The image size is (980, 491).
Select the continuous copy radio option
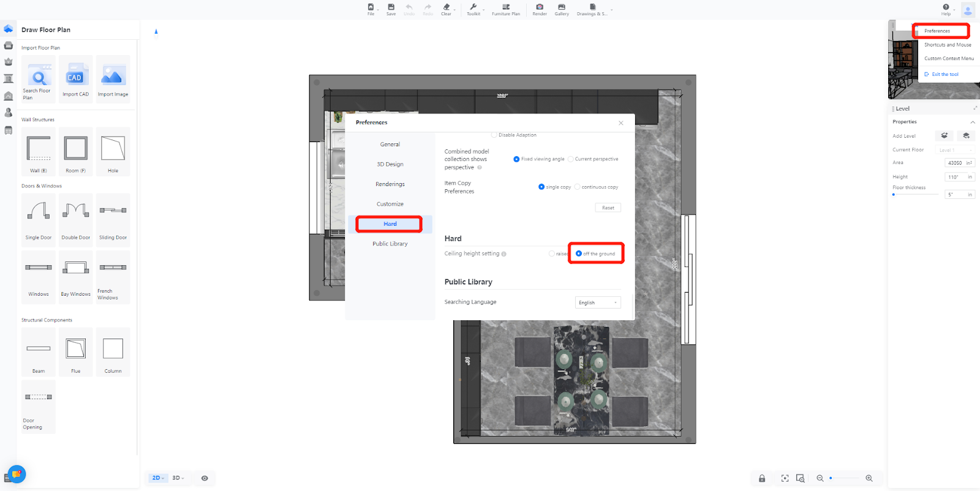coord(578,187)
